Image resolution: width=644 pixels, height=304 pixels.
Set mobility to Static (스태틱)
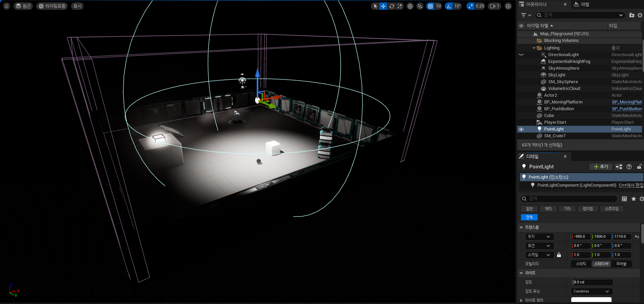(x=581, y=264)
